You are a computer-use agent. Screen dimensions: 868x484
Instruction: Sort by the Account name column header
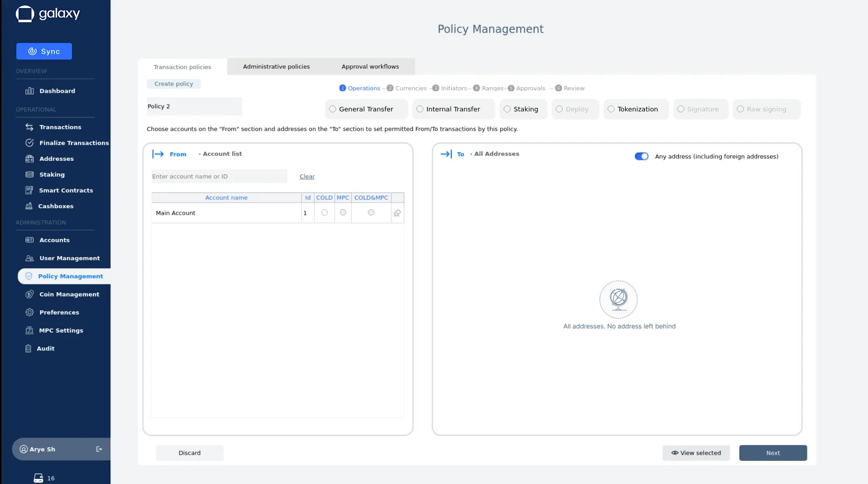click(x=226, y=198)
